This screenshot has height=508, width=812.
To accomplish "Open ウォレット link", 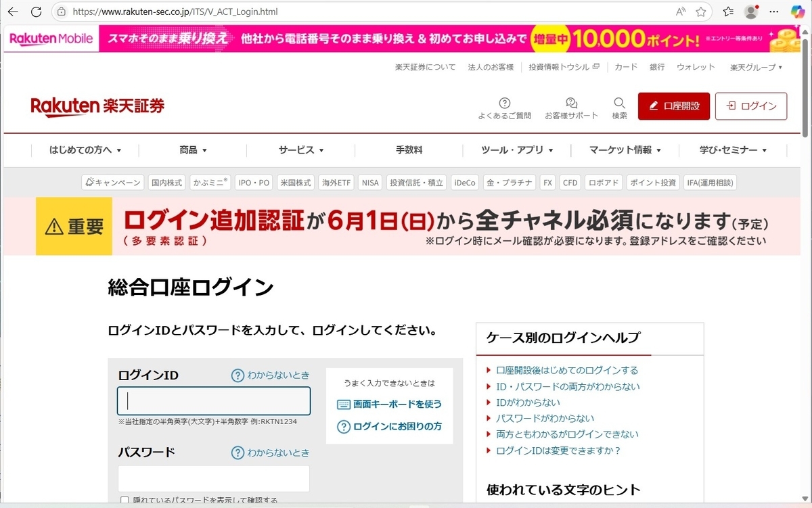I will [x=696, y=67].
